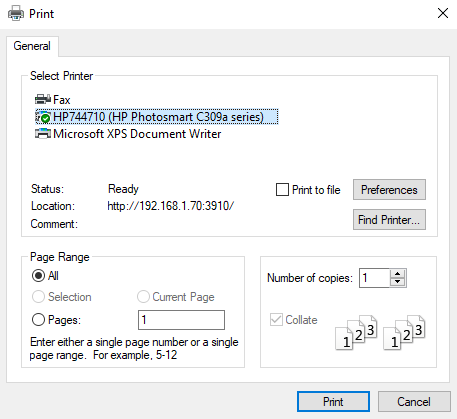
Task: Open printer Preferences
Action: pos(389,190)
